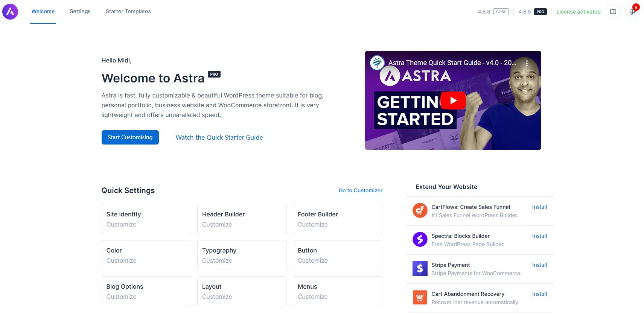
Task: Click the Stripe Payment title text
Action: pyautogui.click(x=451, y=265)
